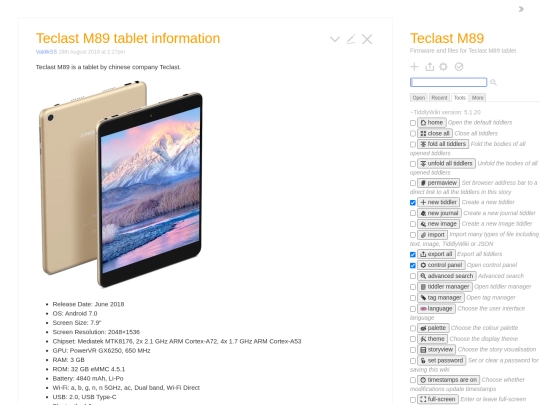The image size is (540, 405).
Task: Toggle the tag manager checkbox
Action: pyautogui.click(x=413, y=298)
